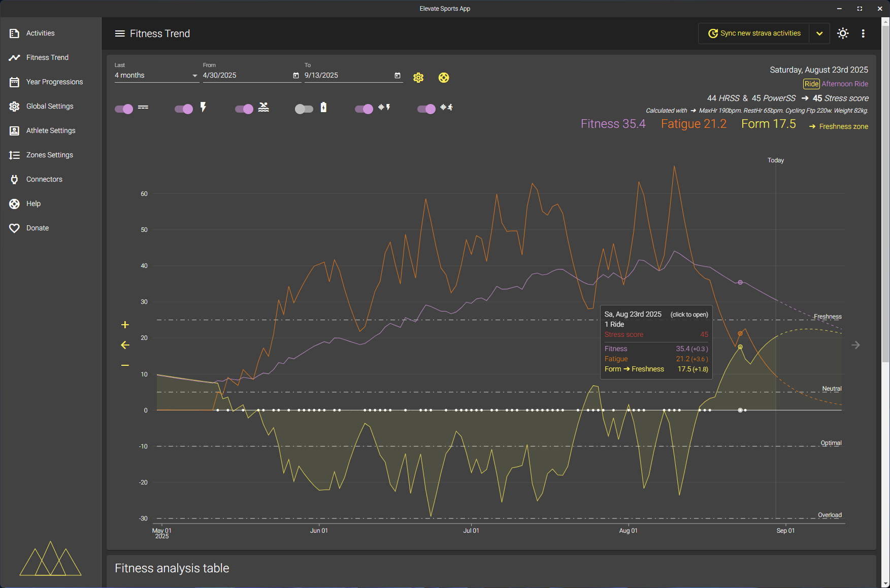The height and width of the screenshot is (588, 890).
Task: Open the hamburger menu beside Fitness Trend
Action: click(120, 33)
